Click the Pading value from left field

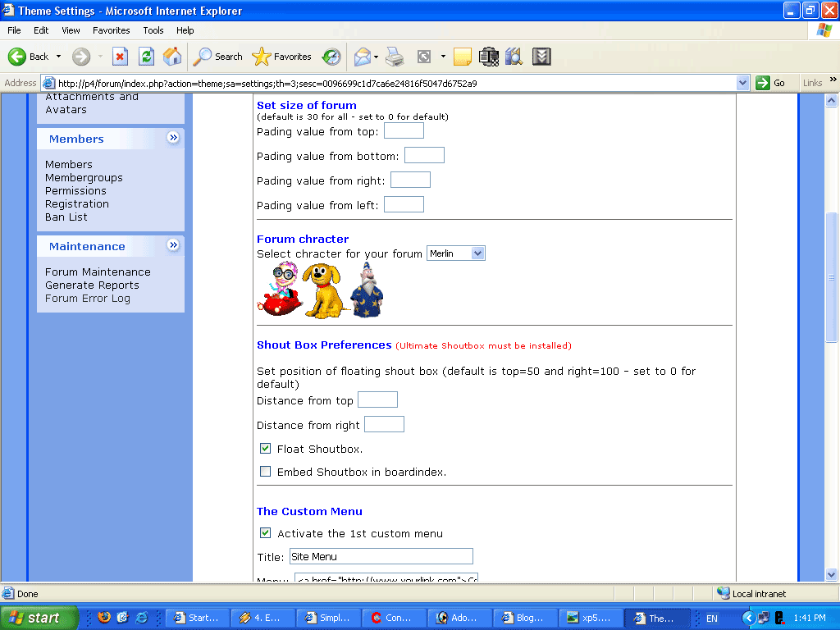[x=404, y=204]
